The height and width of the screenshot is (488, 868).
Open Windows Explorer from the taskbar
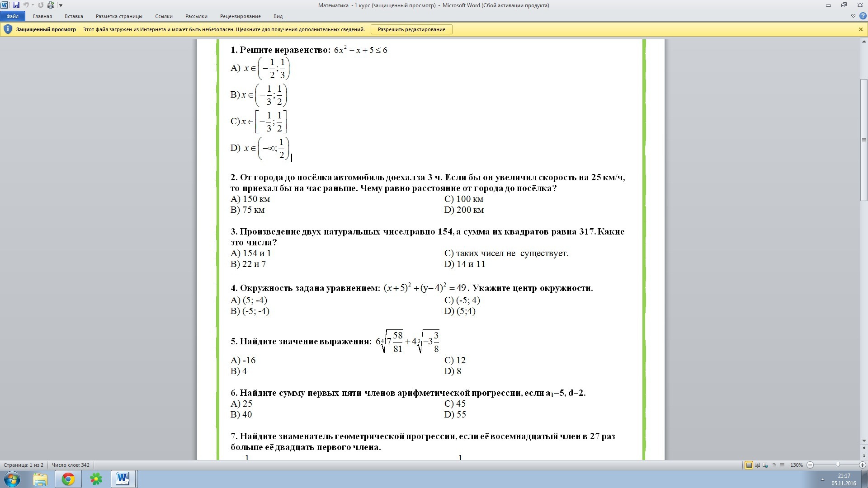point(40,479)
